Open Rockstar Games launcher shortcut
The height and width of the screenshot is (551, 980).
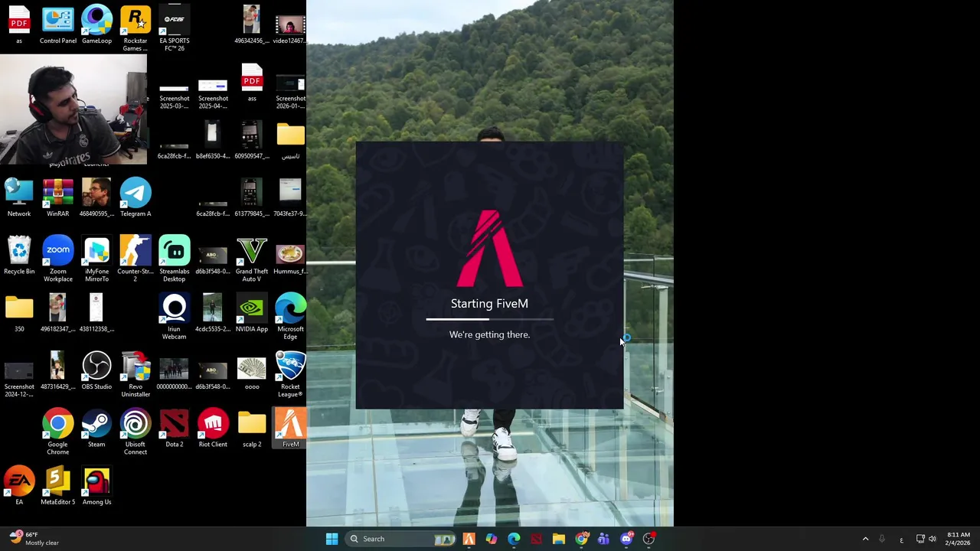[136, 28]
